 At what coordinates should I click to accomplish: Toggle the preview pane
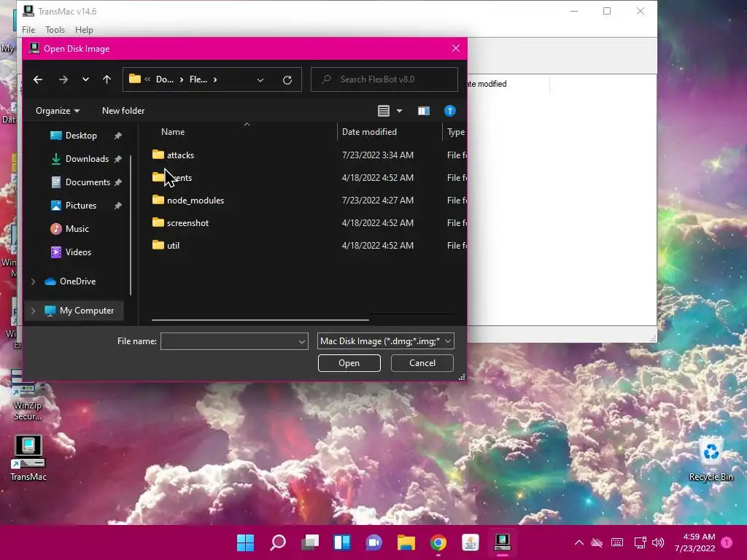pos(424,111)
